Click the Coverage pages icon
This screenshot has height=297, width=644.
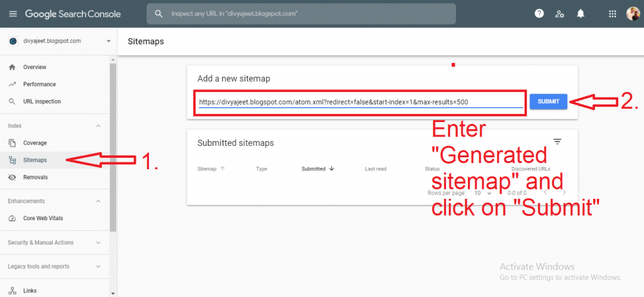pyautogui.click(x=12, y=143)
